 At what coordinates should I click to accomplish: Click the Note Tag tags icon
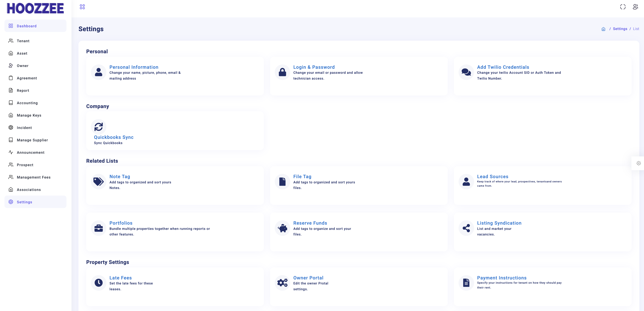[98, 182]
